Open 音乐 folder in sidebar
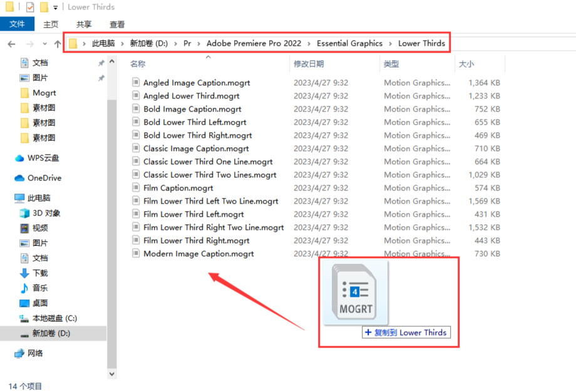Viewport: 576px width, 392px height. tap(40, 288)
